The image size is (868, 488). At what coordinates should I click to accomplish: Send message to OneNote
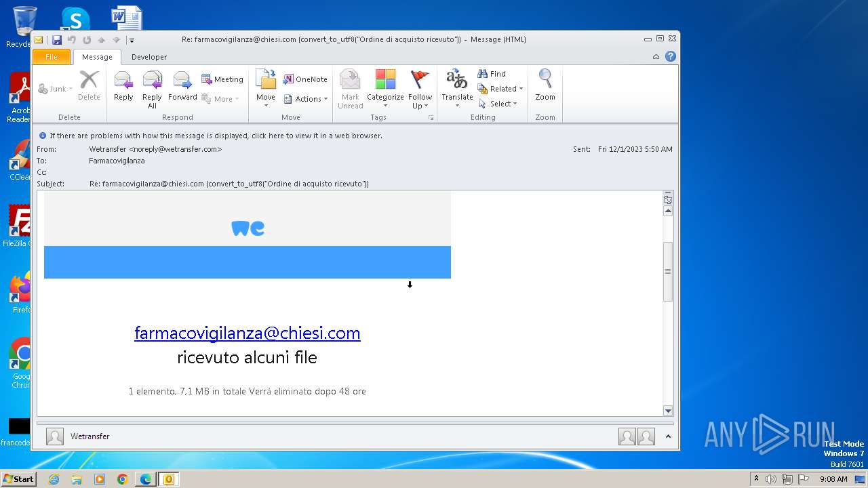[x=305, y=79]
